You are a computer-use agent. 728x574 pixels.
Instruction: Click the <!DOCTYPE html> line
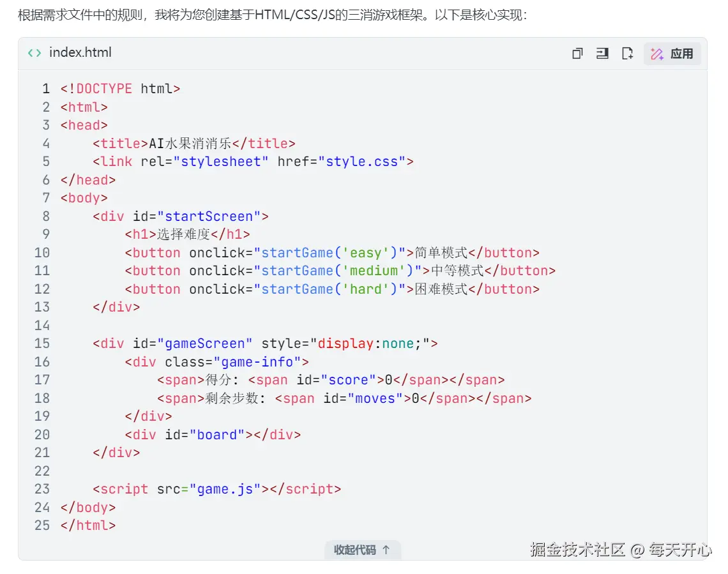(x=120, y=89)
